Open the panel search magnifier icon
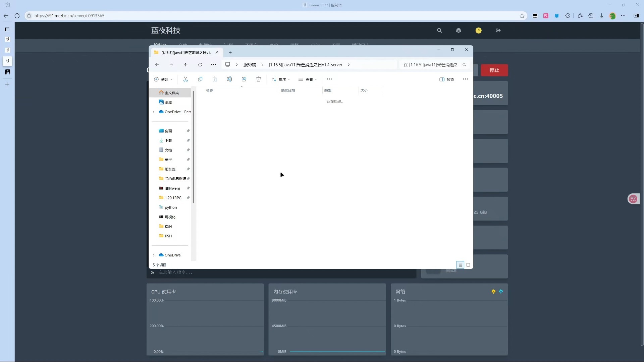 tap(439, 31)
